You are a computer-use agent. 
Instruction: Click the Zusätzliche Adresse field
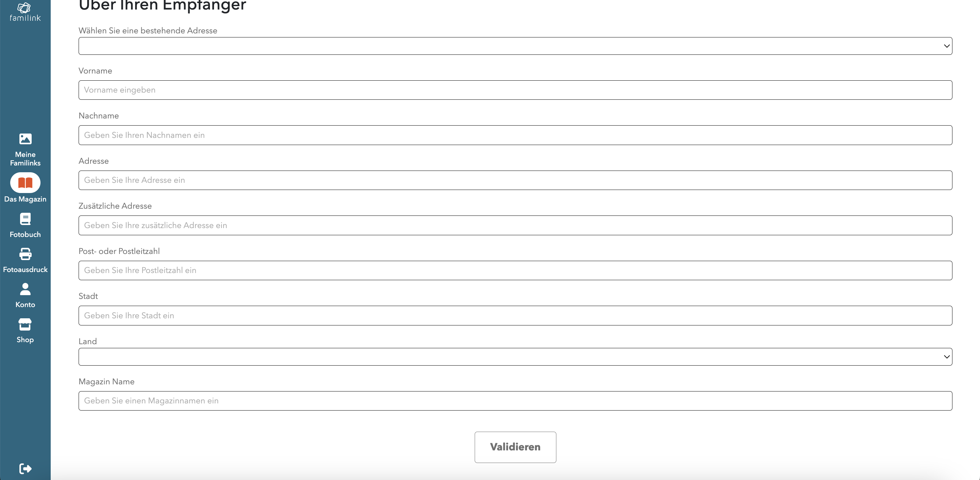[x=515, y=225]
